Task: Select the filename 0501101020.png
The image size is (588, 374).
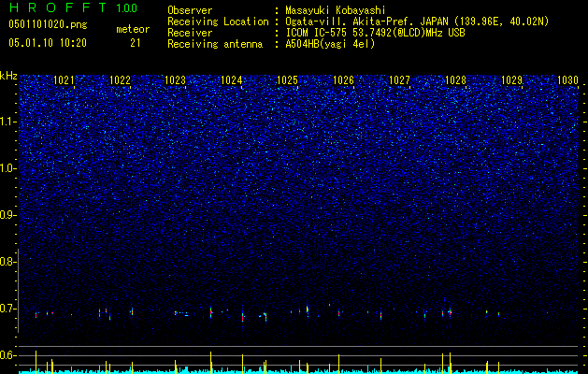Action: point(48,25)
